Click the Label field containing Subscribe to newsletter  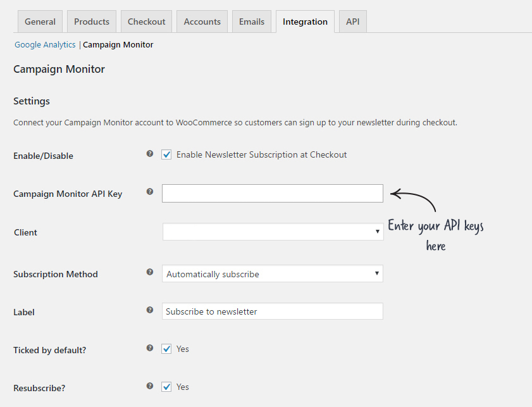pyautogui.click(x=273, y=311)
